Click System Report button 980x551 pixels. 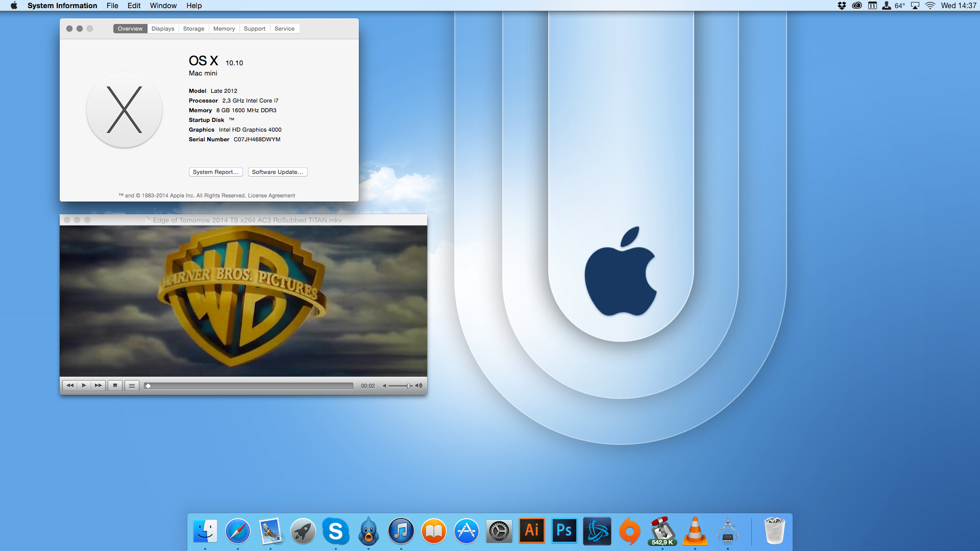[x=215, y=172]
